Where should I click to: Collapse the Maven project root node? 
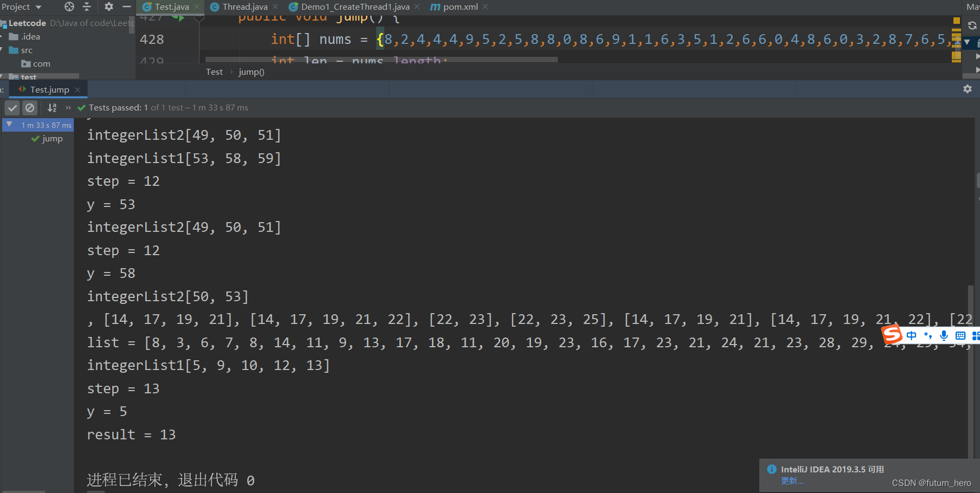click(967, 42)
